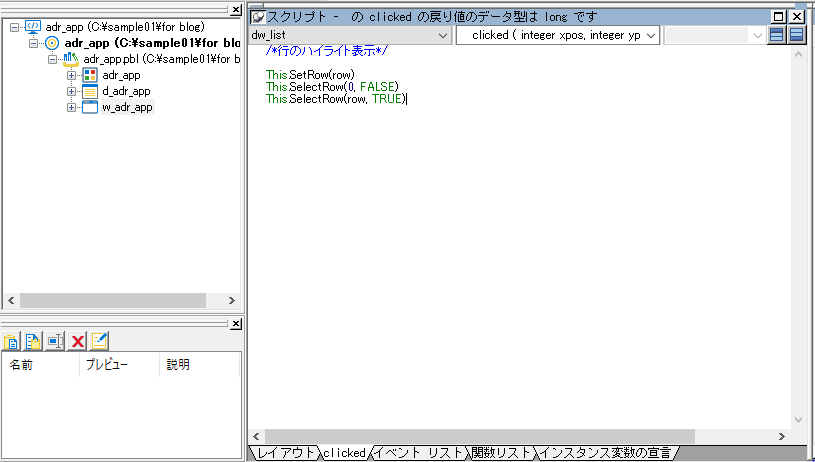Switch to the レイアウト tab
Viewport: 815px width, 462px height.
[x=284, y=453]
